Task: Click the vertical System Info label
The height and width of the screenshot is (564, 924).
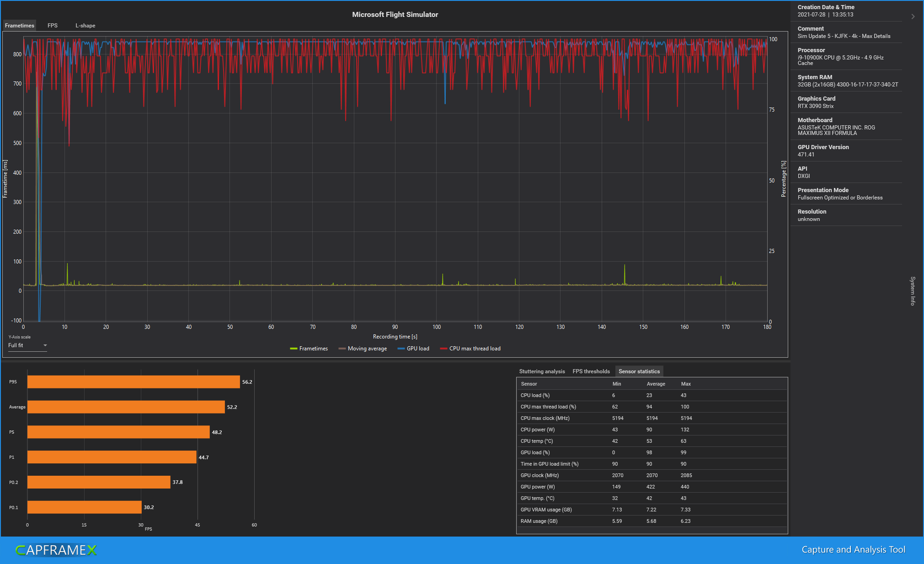Action: pos(913,291)
